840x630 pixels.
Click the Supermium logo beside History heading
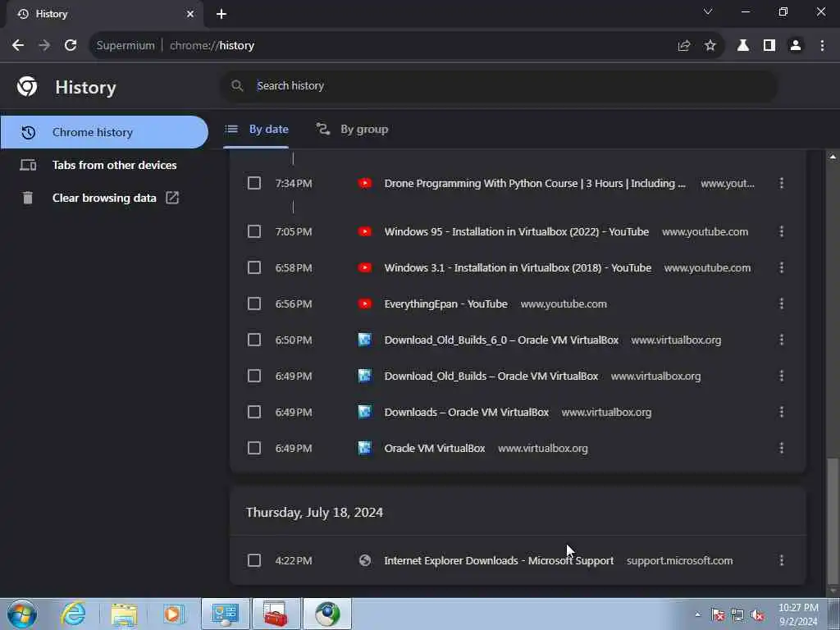pyautogui.click(x=27, y=86)
